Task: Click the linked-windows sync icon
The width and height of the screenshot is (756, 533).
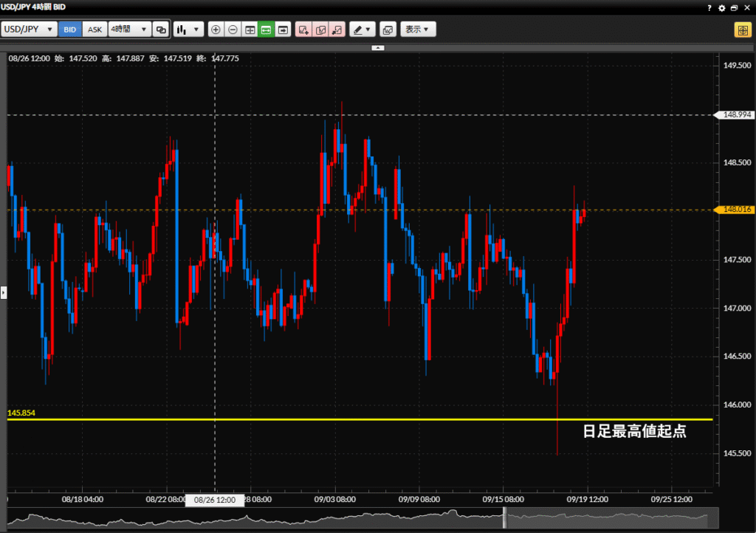Action: [160, 30]
